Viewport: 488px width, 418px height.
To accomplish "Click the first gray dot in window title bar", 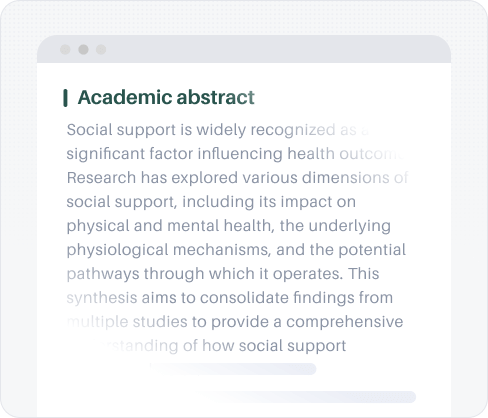I will (65, 50).
